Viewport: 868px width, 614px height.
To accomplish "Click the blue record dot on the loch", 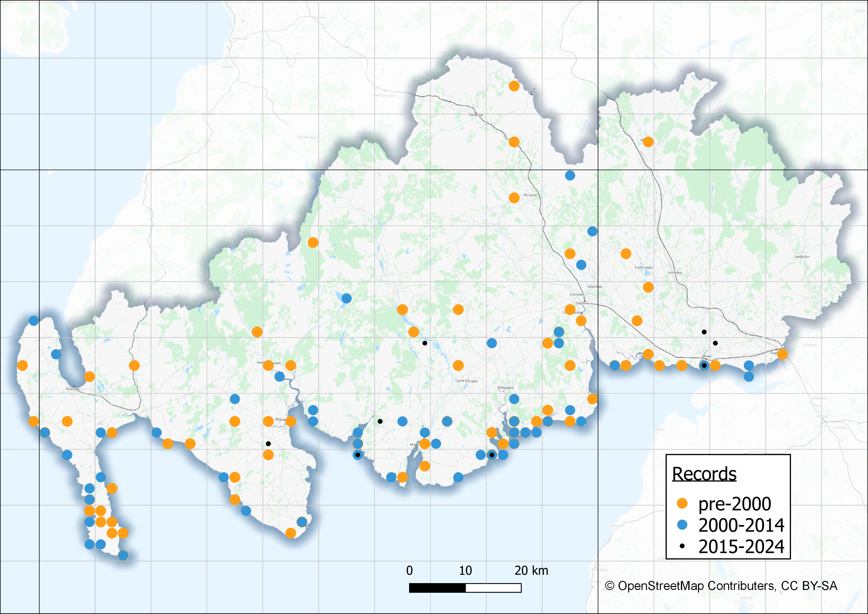I will (346, 298).
